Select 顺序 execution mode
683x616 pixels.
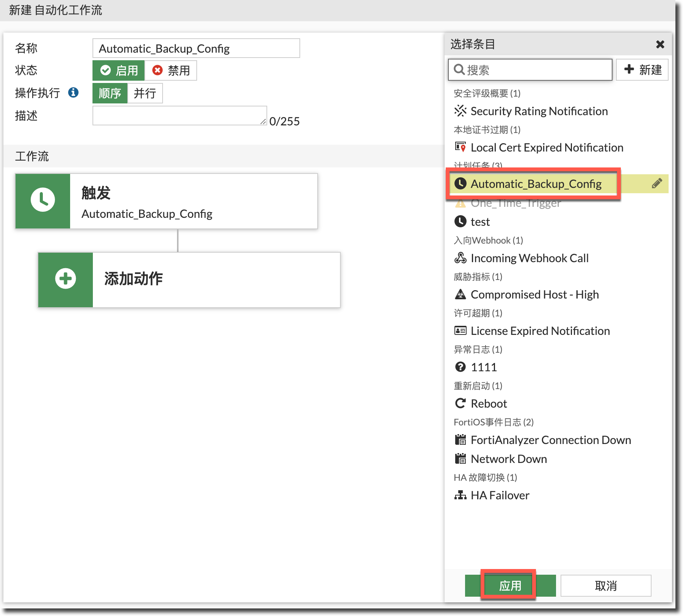(x=110, y=93)
